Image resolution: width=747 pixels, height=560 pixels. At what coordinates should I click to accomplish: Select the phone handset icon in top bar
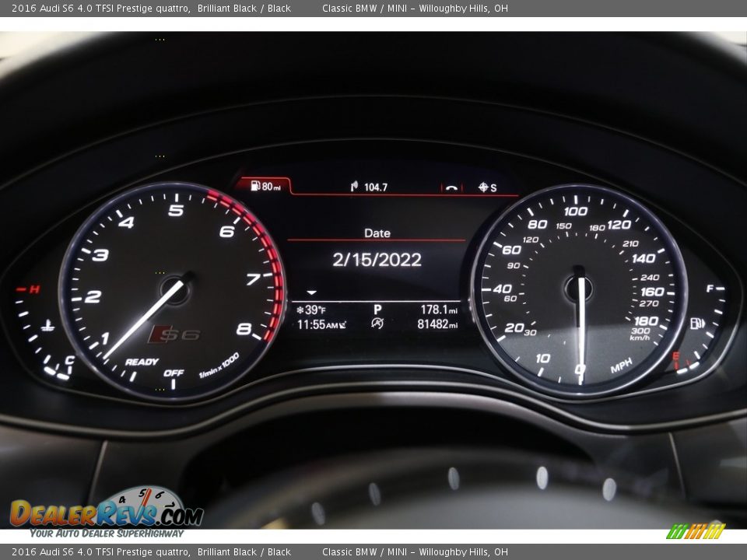click(451, 187)
